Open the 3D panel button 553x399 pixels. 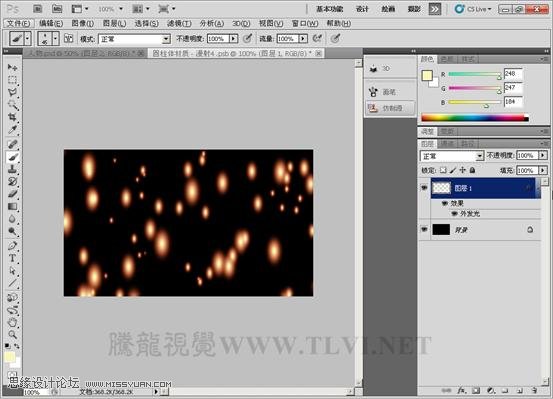[x=390, y=68]
